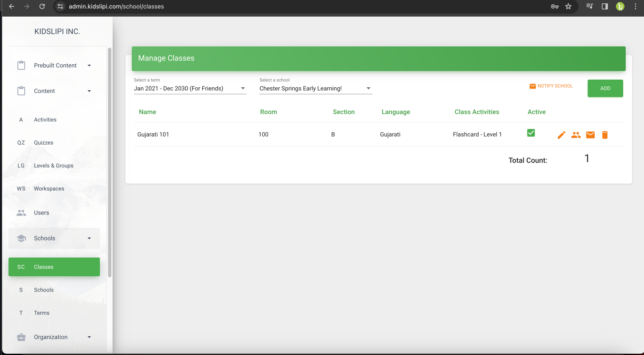
Task: Open the Terms sidebar item
Action: [x=42, y=313]
